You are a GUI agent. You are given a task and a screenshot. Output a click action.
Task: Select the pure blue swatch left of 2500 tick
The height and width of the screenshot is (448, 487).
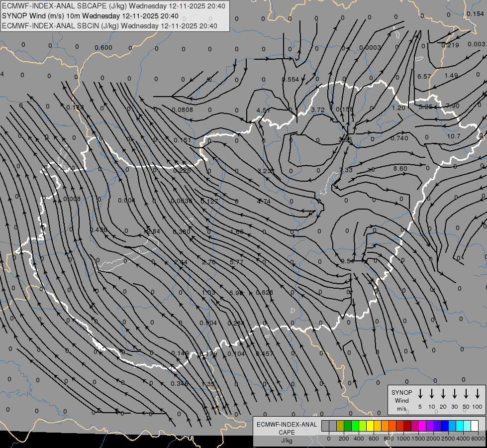coord(445,426)
